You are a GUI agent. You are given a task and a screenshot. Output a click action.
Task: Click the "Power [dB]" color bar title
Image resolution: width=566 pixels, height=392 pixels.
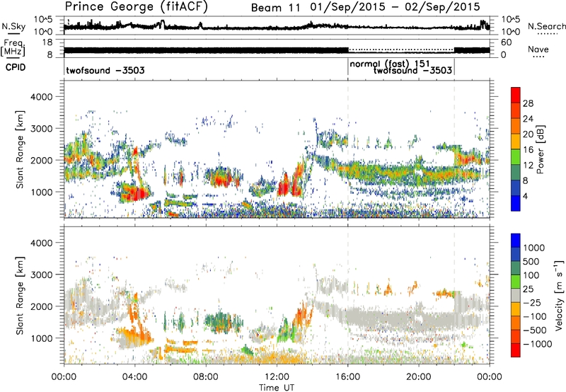click(x=541, y=149)
